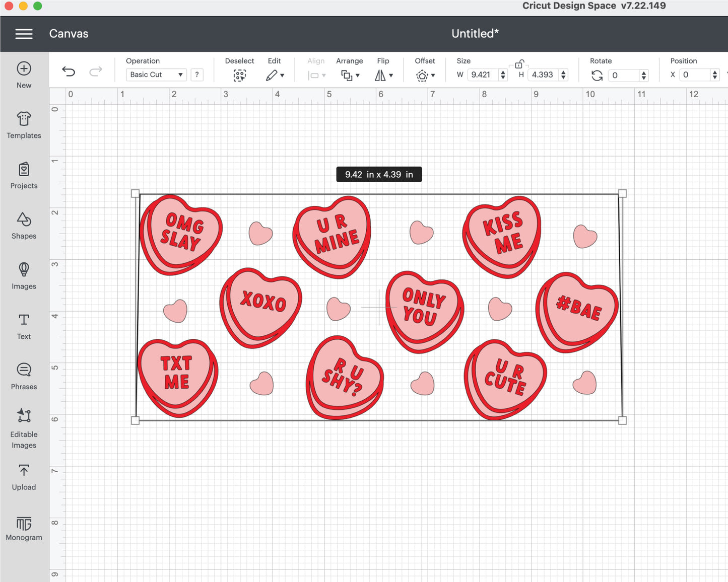
Task: Open the Projects section
Action: 24,175
